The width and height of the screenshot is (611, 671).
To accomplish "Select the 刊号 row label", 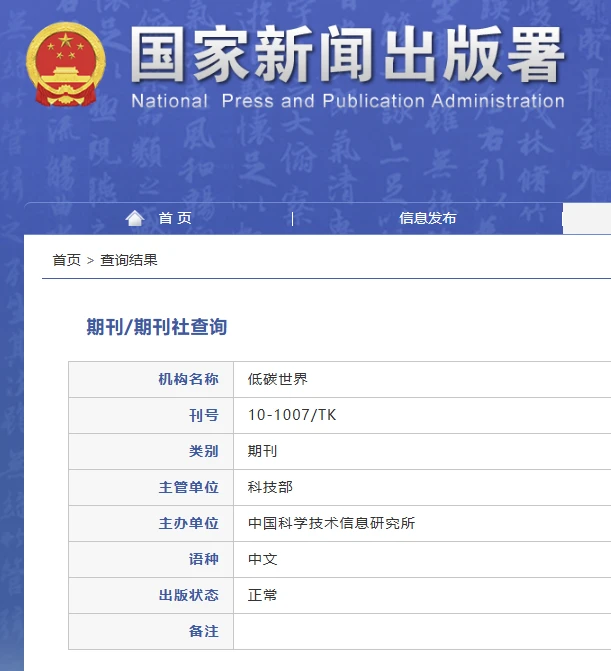I will [x=204, y=415].
